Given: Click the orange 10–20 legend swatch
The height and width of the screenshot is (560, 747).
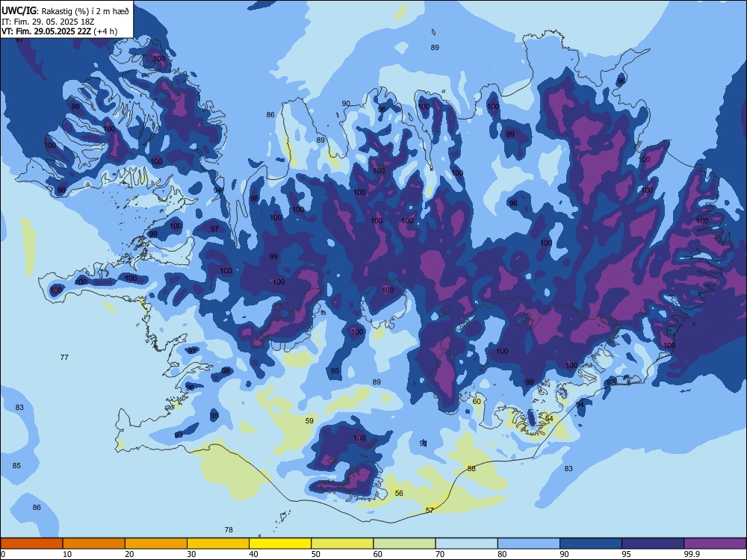Looking at the screenshot, I should pos(94,544).
